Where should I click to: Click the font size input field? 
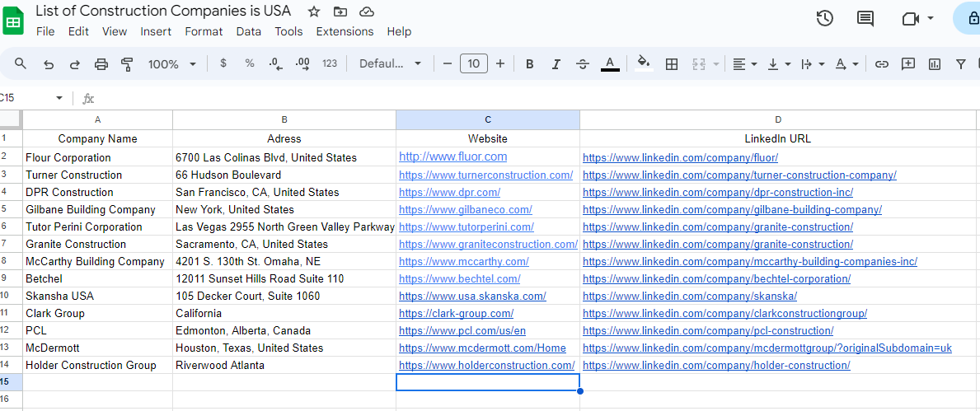474,64
